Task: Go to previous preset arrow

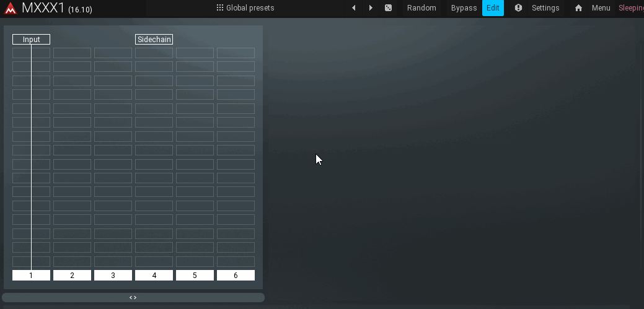Action: [354, 8]
